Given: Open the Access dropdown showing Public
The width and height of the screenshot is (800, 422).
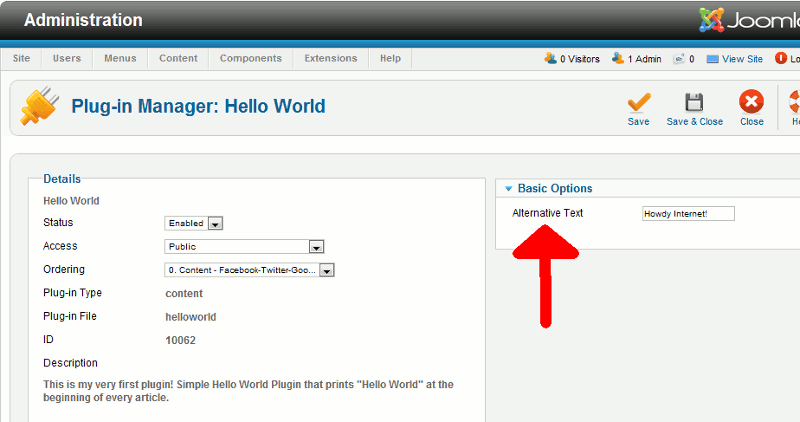Looking at the screenshot, I should tap(244, 246).
